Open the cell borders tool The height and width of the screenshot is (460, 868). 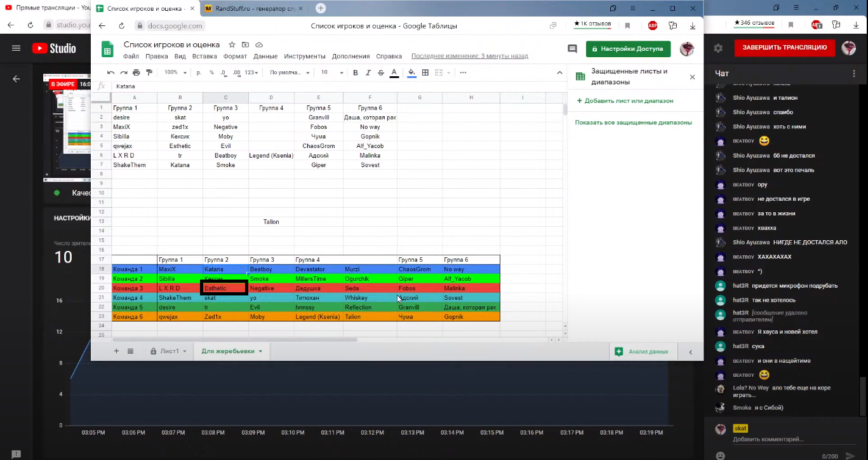tap(425, 72)
